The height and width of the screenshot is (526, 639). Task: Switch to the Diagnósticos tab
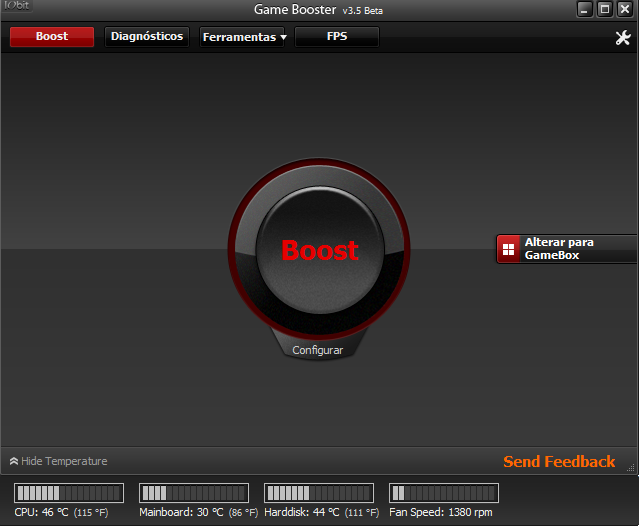coord(147,37)
